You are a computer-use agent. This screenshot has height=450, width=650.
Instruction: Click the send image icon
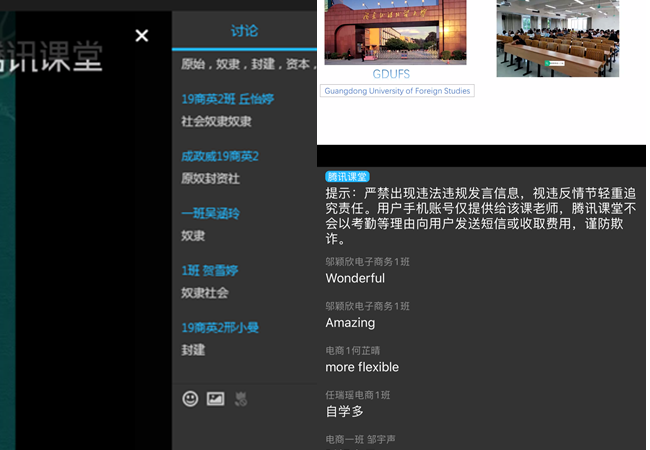[x=215, y=399]
